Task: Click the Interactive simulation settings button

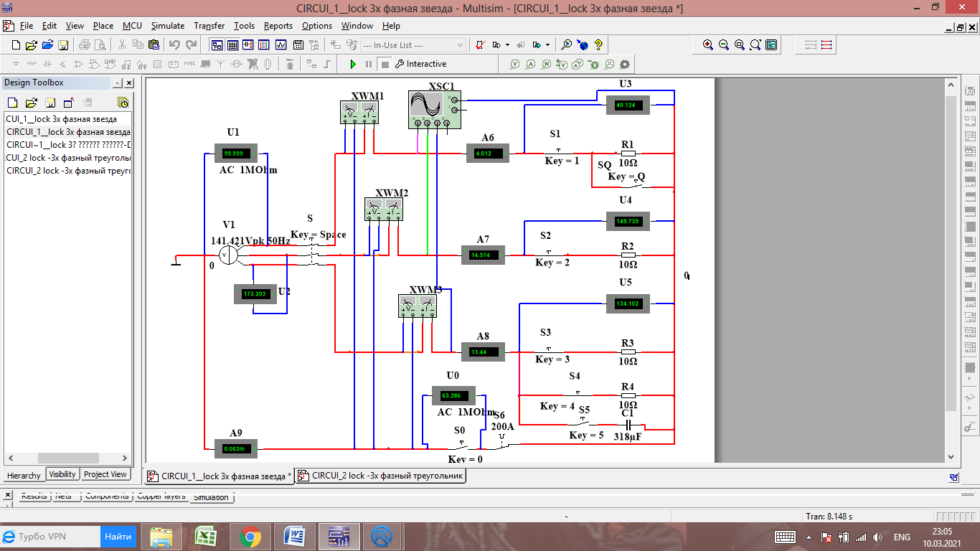Action: tap(420, 64)
